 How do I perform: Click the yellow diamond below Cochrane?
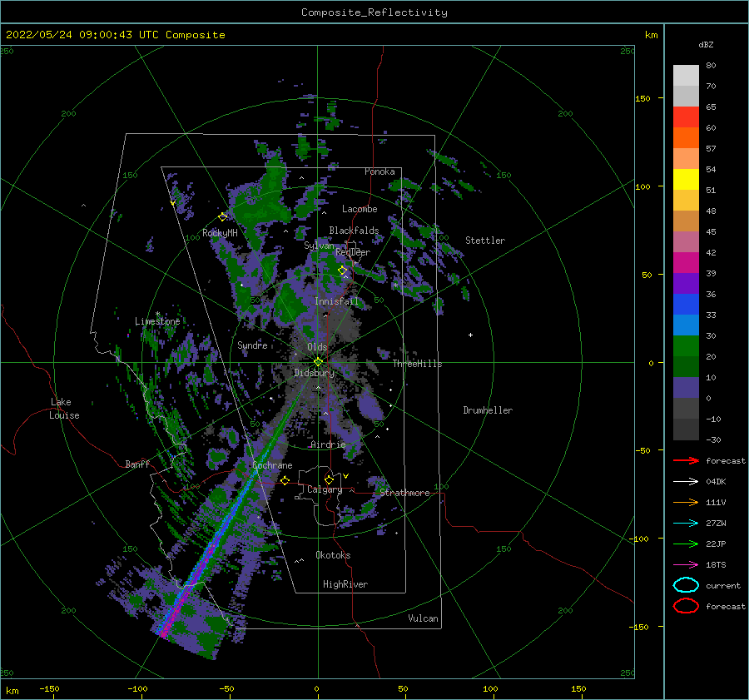coord(285,480)
